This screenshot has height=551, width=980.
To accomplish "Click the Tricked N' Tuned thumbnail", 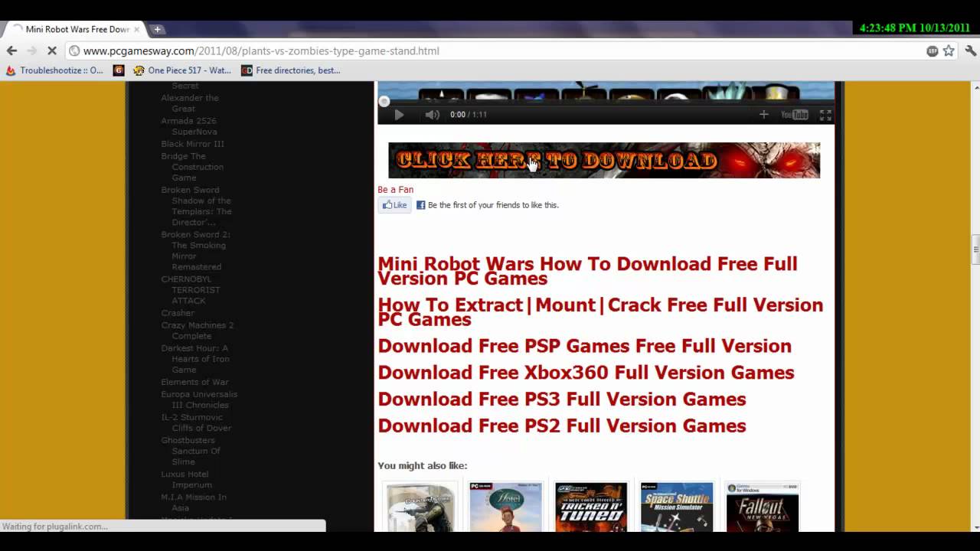I will point(591,507).
